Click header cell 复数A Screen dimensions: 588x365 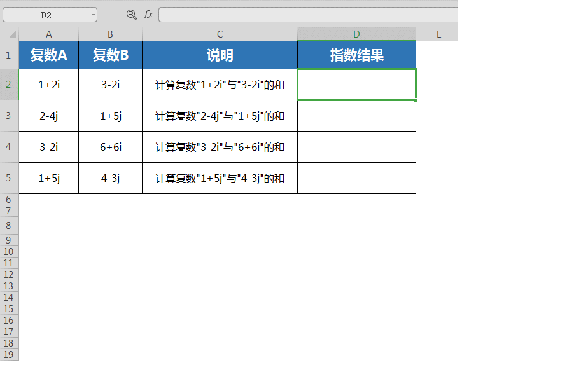49,55
